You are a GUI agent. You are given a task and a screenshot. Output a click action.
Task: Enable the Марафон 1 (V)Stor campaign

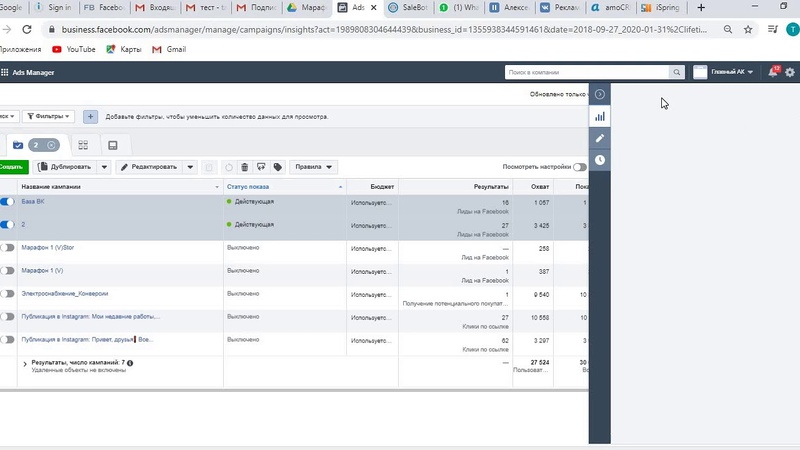point(7,248)
